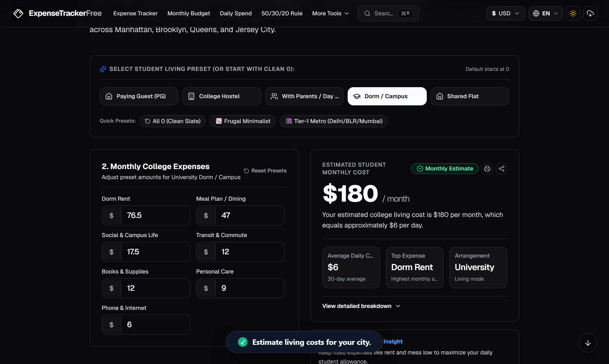The image size is (609, 364).
Task: Click the reset arrow icon on Clean Slate
Action: 148,121
